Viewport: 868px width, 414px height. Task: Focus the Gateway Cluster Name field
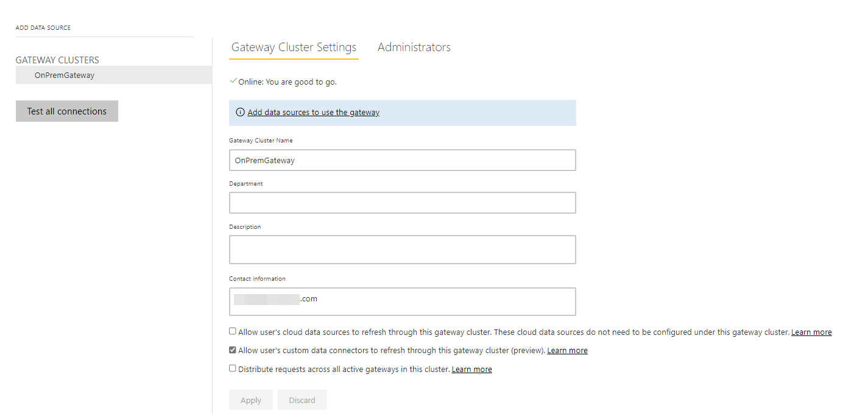click(402, 160)
